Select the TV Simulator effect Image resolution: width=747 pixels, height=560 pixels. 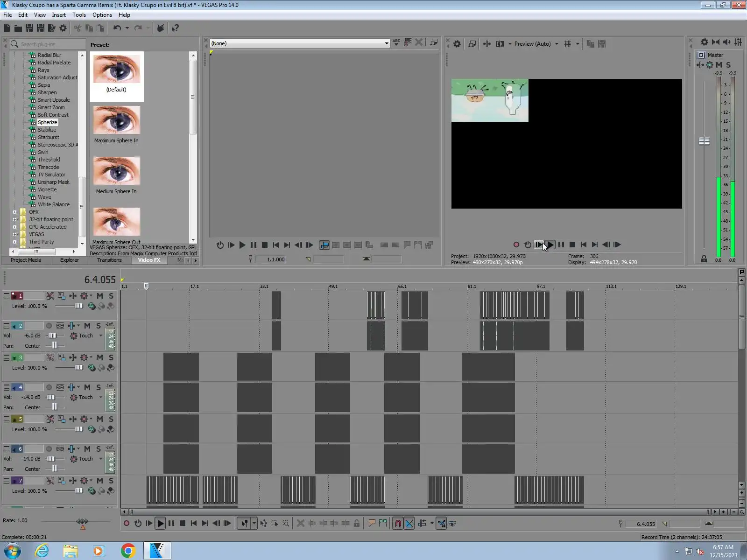click(51, 175)
